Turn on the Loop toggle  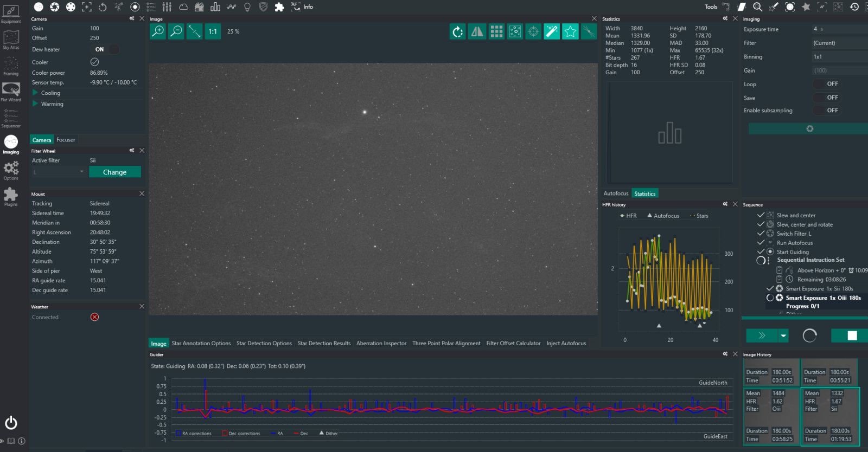coord(826,84)
